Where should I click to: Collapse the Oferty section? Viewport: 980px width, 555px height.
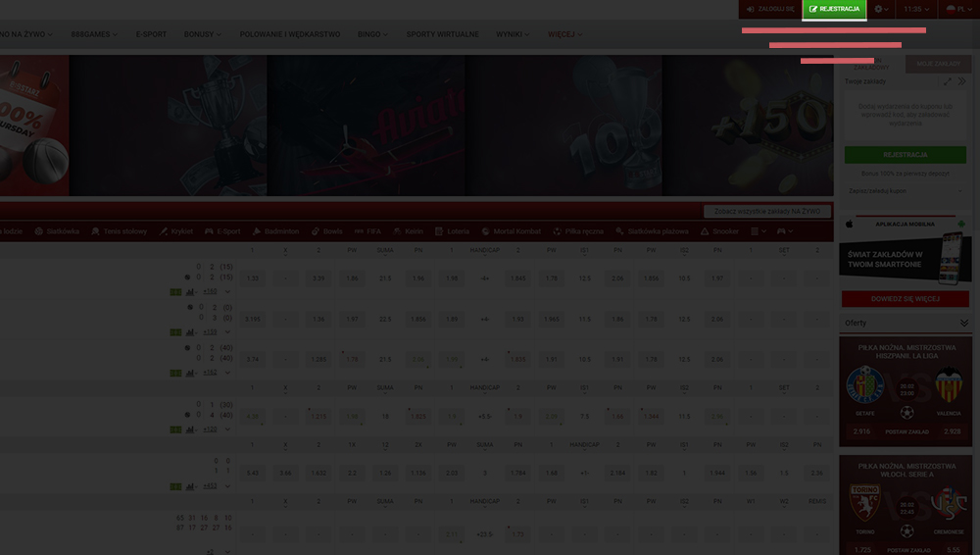click(x=963, y=323)
